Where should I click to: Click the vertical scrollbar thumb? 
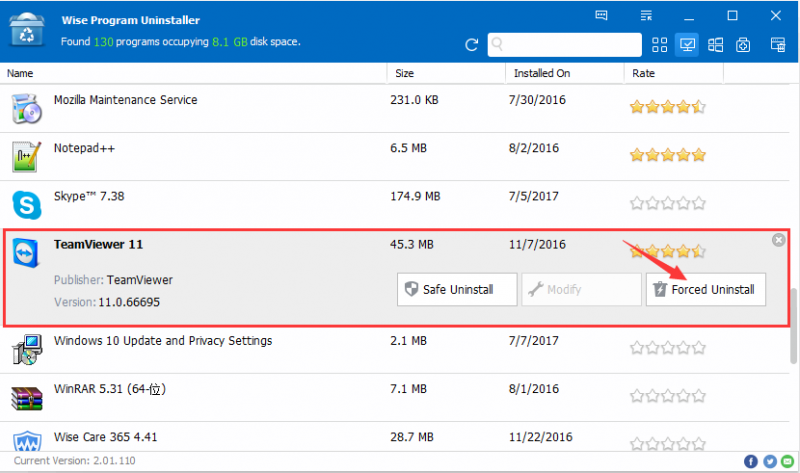[794, 326]
